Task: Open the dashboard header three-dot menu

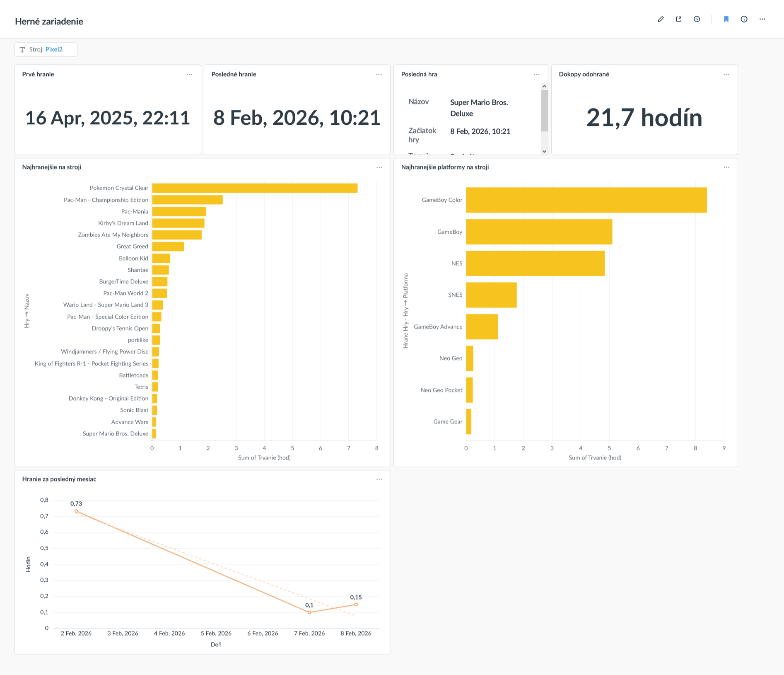Action: [762, 19]
